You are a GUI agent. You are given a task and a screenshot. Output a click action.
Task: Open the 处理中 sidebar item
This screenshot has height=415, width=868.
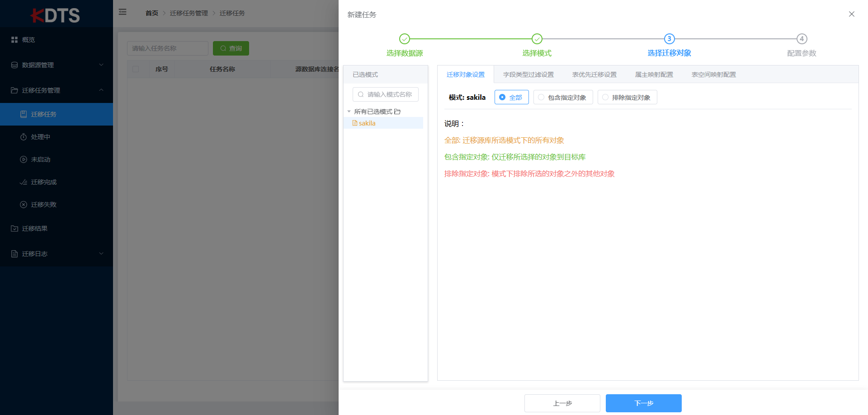pos(57,137)
